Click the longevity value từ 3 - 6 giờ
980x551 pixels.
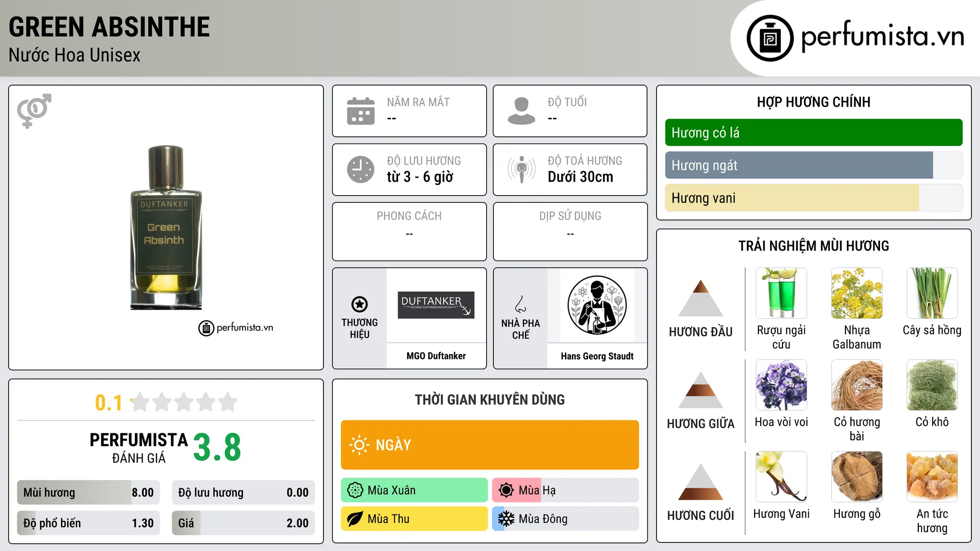pyautogui.click(x=420, y=177)
